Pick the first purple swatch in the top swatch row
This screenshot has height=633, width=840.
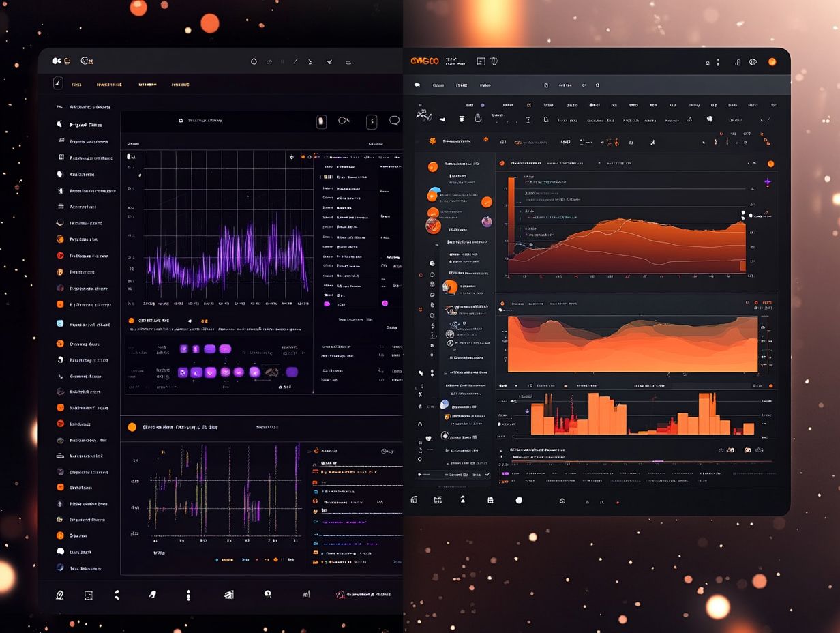point(183,349)
